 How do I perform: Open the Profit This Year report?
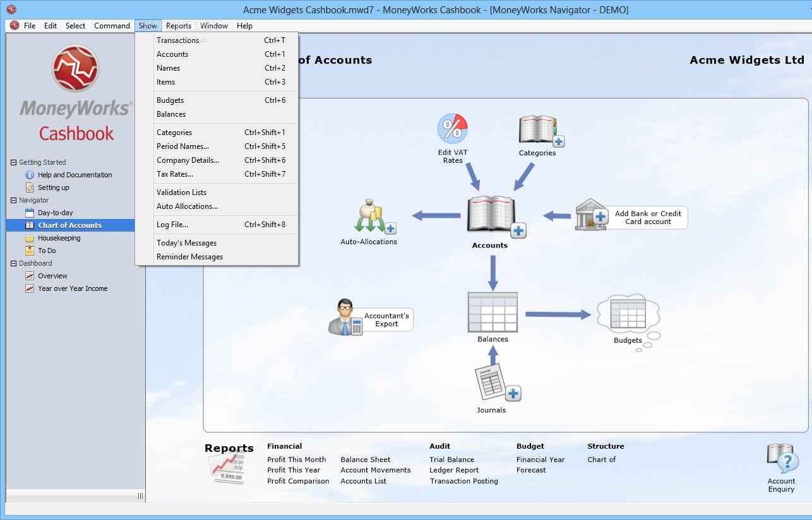(294, 470)
